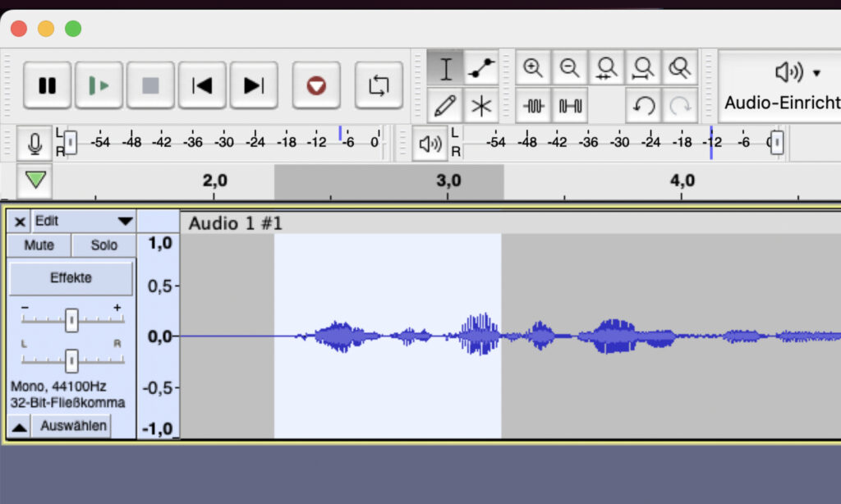841x504 pixels.
Task: Select the pencil Draw tool
Action: pyautogui.click(x=445, y=106)
